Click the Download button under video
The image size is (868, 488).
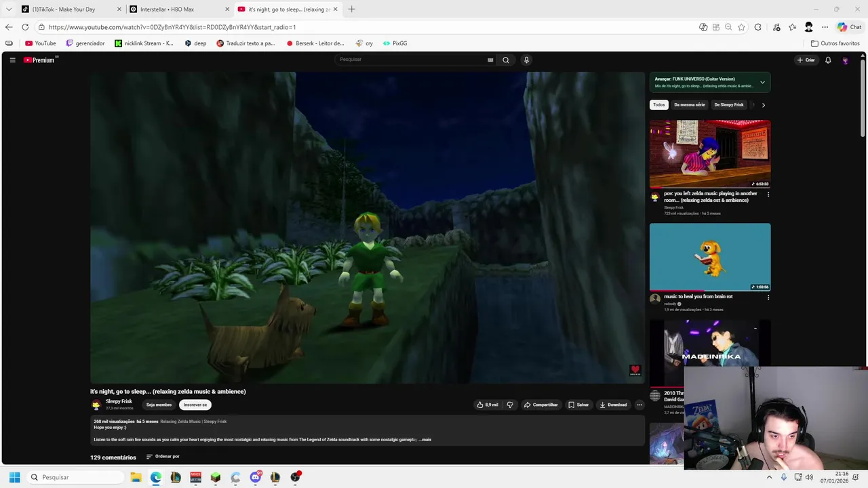pyautogui.click(x=613, y=405)
